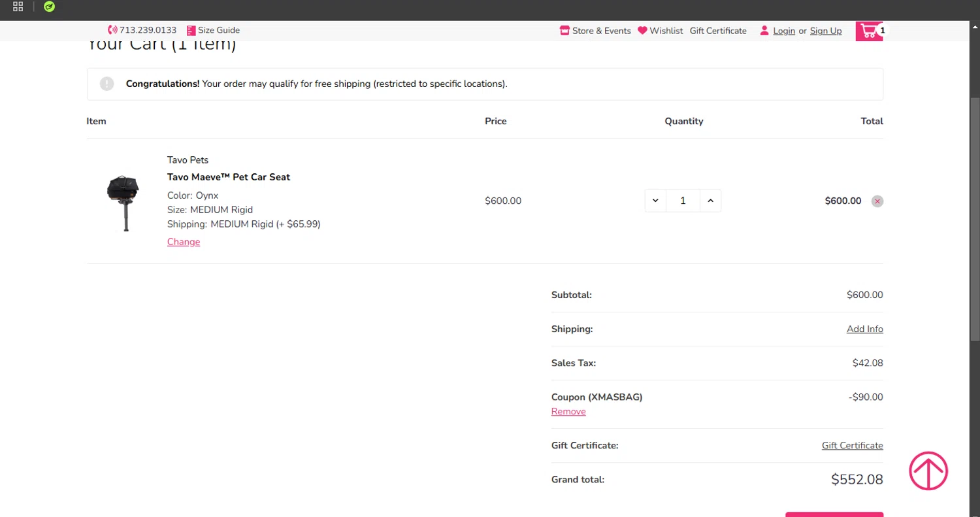Increase quantity with the up chevron
This screenshot has height=517, width=980.
point(710,201)
